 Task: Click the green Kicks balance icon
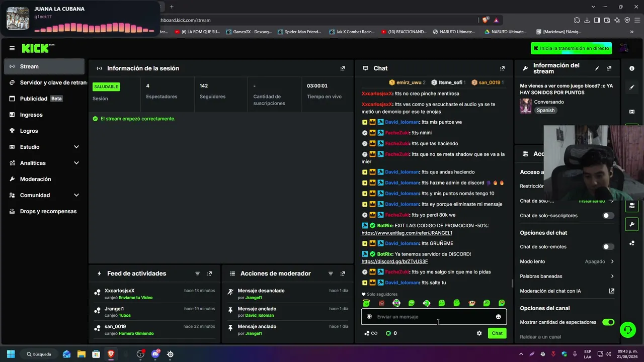click(x=388, y=333)
